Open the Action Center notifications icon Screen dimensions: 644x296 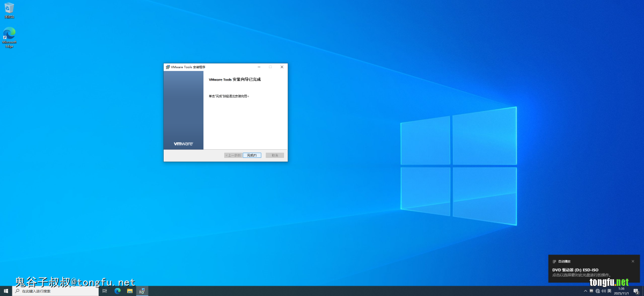636,291
